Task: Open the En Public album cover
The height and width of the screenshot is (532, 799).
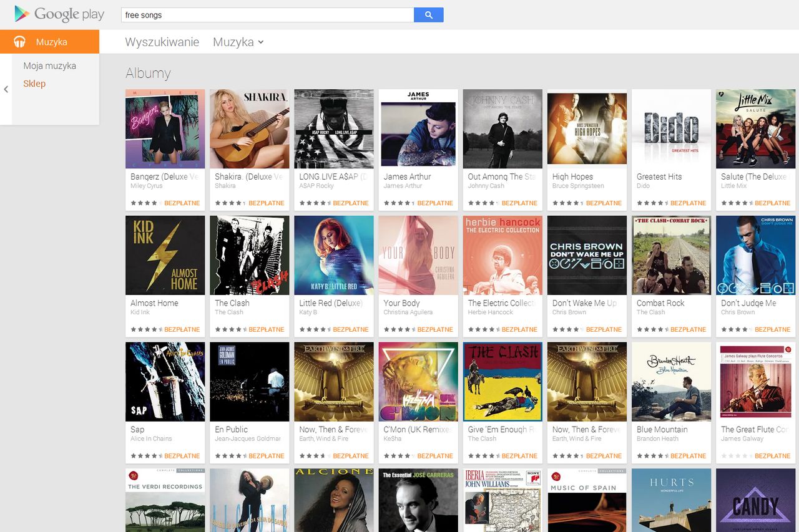Action: (x=250, y=382)
